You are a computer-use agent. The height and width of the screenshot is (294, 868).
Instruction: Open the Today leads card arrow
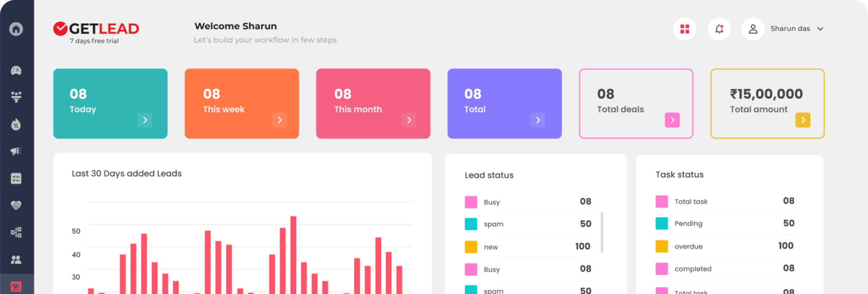click(x=145, y=120)
